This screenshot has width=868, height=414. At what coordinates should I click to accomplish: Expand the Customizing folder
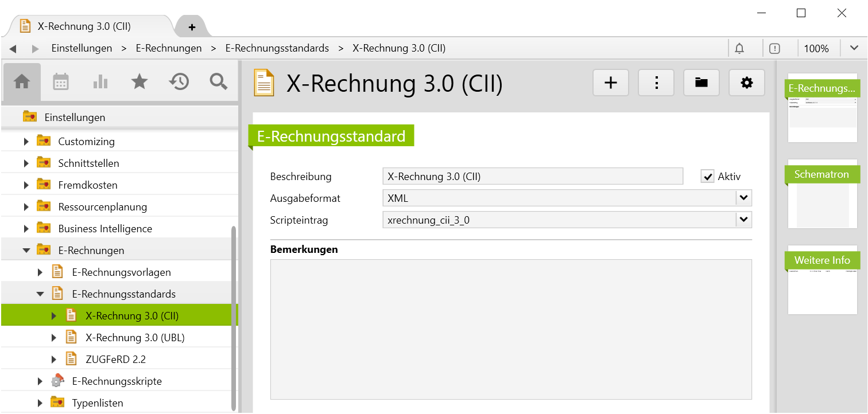(26, 142)
